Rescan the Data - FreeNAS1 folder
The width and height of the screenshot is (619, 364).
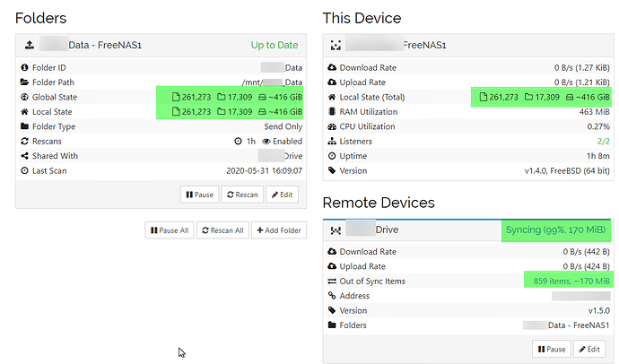click(x=242, y=195)
